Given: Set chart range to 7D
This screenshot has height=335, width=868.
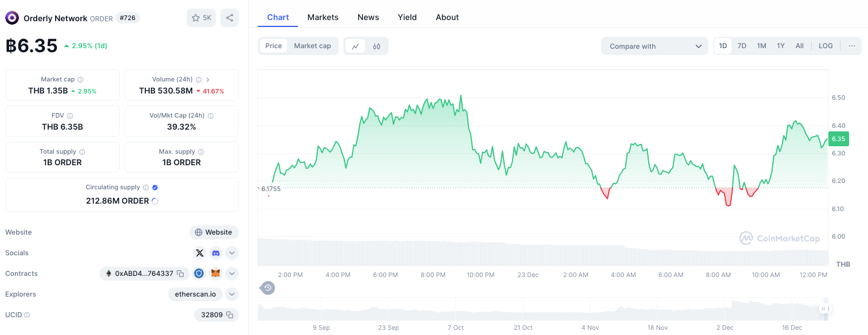Looking at the screenshot, I should pyautogui.click(x=742, y=46).
